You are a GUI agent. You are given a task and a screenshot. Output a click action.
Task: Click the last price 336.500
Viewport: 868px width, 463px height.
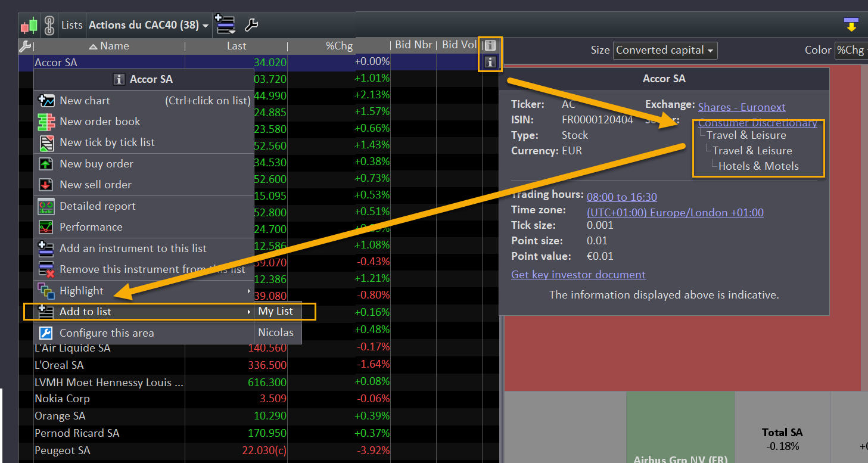click(267, 365)
